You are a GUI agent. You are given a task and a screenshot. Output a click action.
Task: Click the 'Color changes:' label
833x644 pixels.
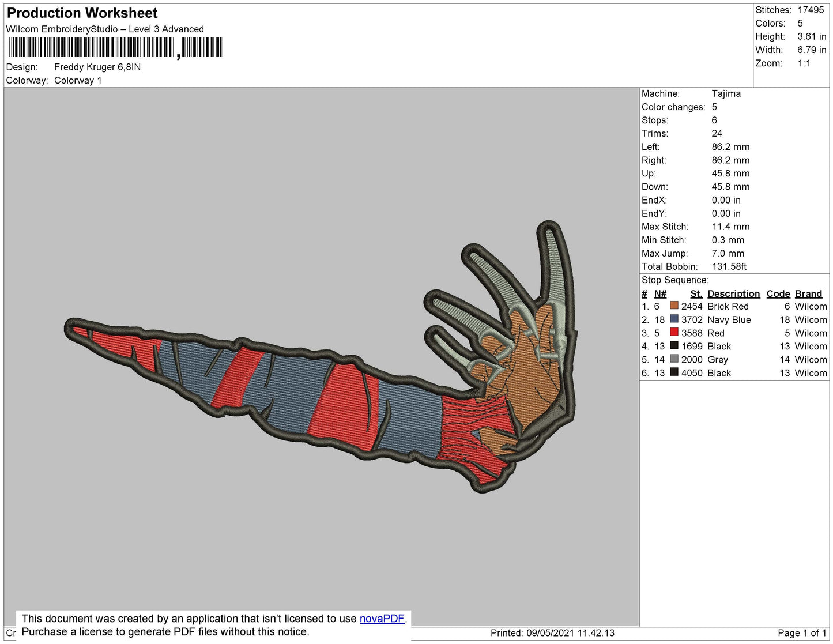(x=673, y=107)
